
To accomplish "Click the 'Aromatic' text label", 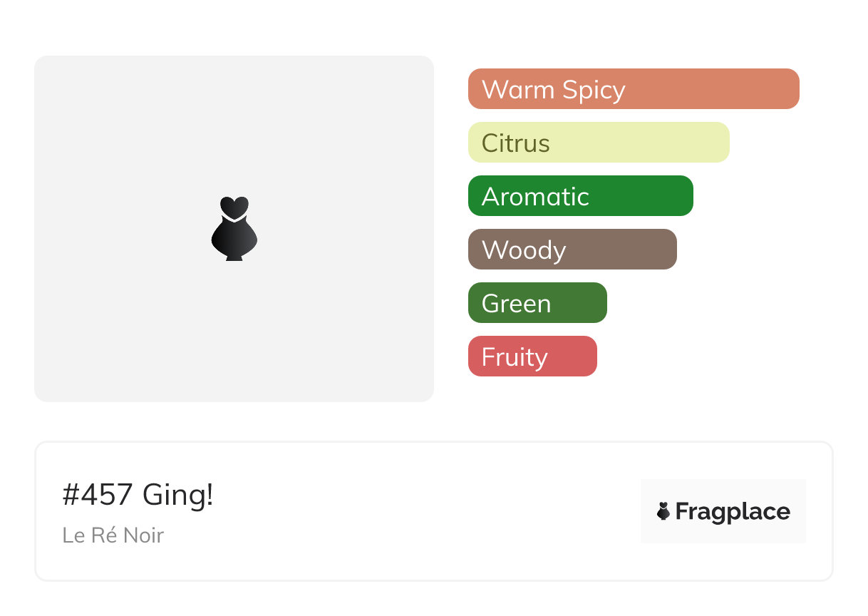I will (x=535, y=197).
